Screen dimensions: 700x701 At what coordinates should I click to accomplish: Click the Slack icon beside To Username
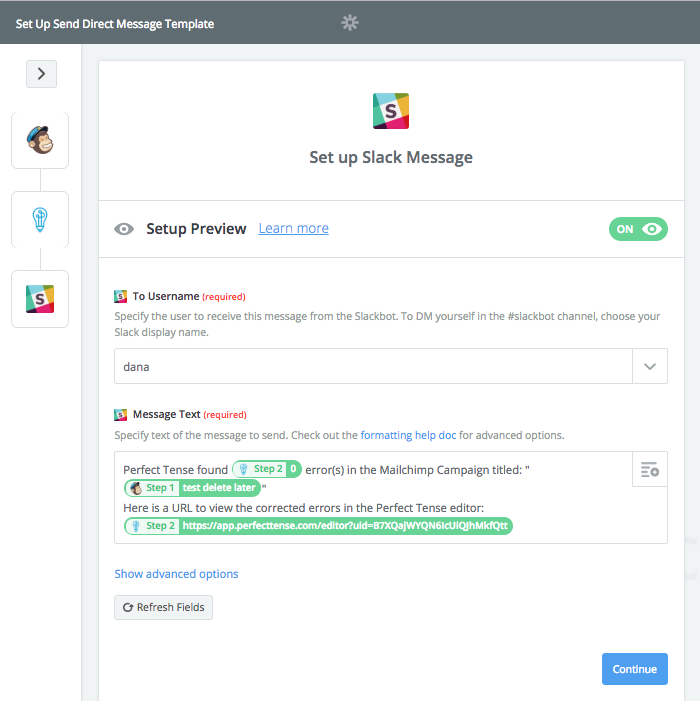pos(120,296)
